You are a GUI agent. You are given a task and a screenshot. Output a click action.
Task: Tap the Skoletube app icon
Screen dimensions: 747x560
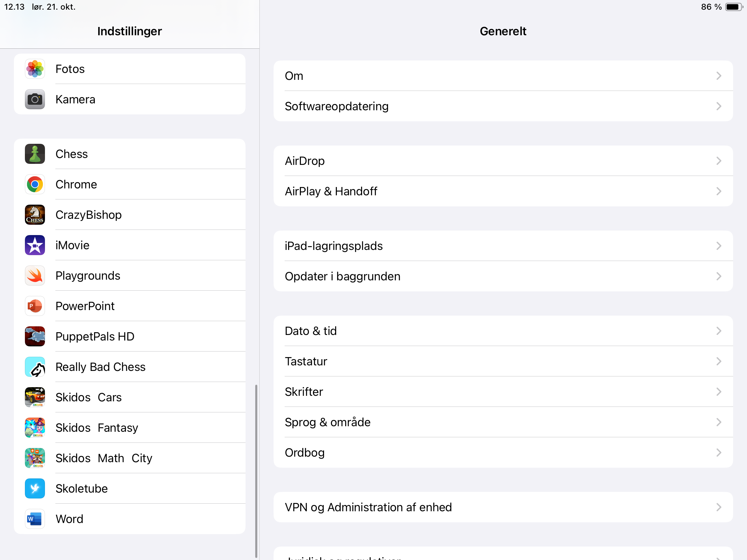tap(35, 488)
